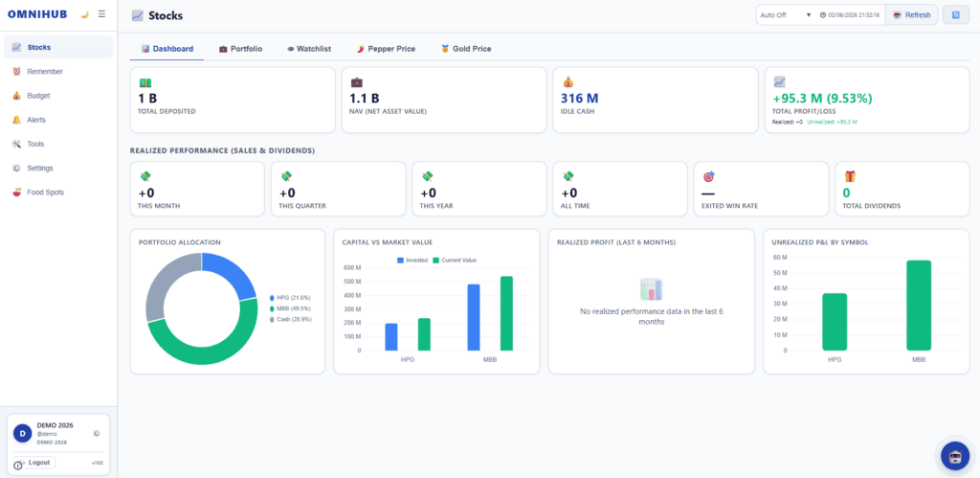The width and height of the screenshot is (980, 478).
Task: Open Budget page from sidebar
Action: click(58, 96)
